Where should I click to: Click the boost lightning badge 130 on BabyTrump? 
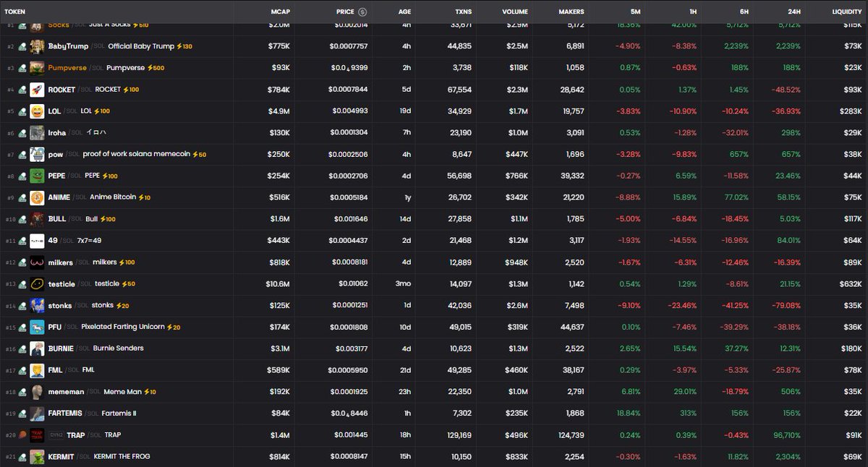point(184,46)
